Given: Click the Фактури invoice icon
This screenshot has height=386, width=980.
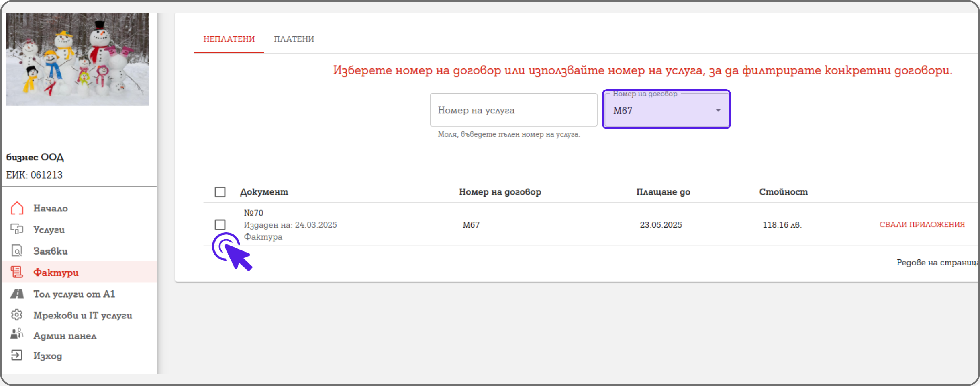Looking at the screenshot, I should (x=17, y=272).
